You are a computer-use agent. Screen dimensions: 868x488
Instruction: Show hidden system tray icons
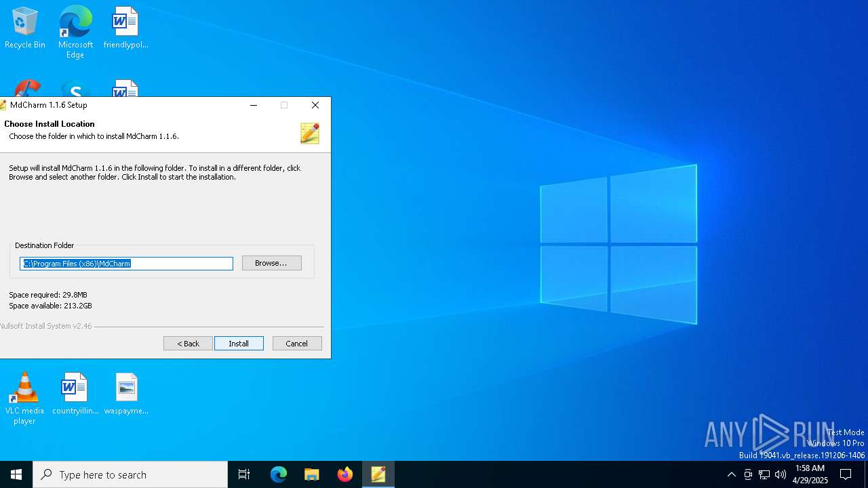click(731, 474)
